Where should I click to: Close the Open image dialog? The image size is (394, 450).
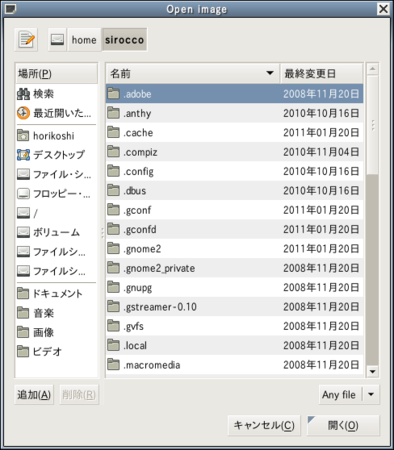click(383, 9)
